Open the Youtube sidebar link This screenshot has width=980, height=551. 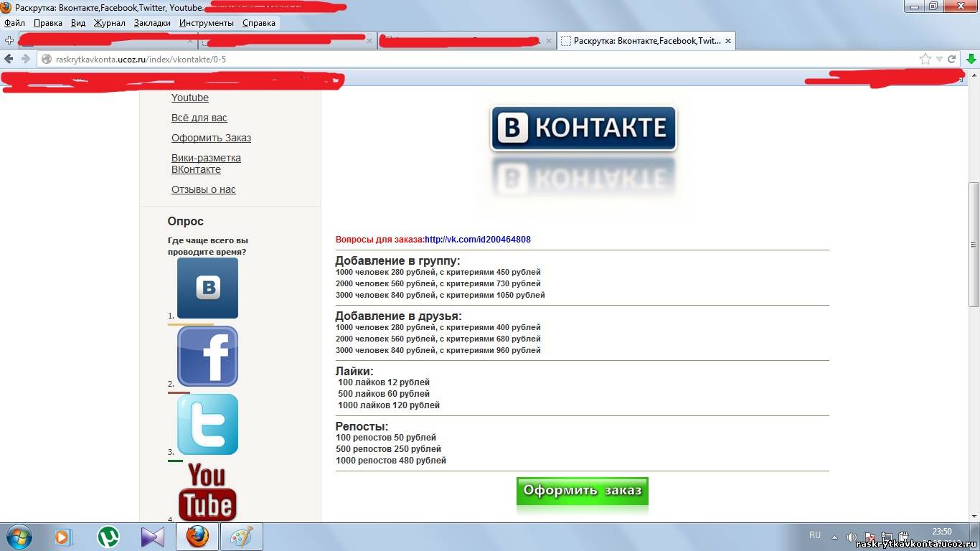(190, 98)
